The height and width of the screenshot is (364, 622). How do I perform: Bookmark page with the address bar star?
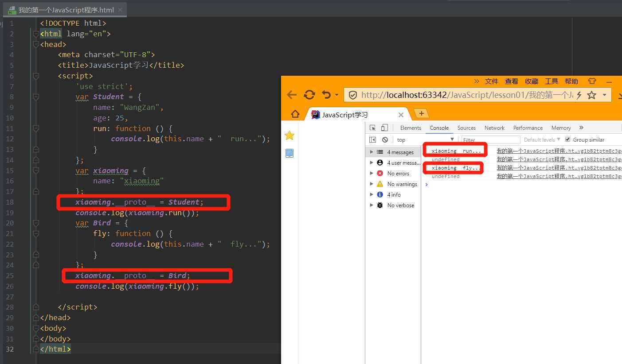tap(591, 95)
